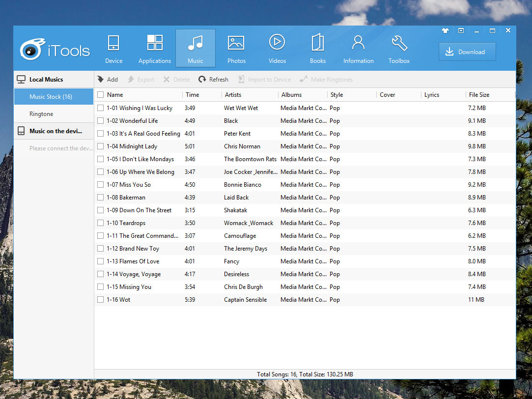Viewport: 532px width, 399px height.
Task: Open the title bar dropdown menu arrow
Action: point(461,30)
